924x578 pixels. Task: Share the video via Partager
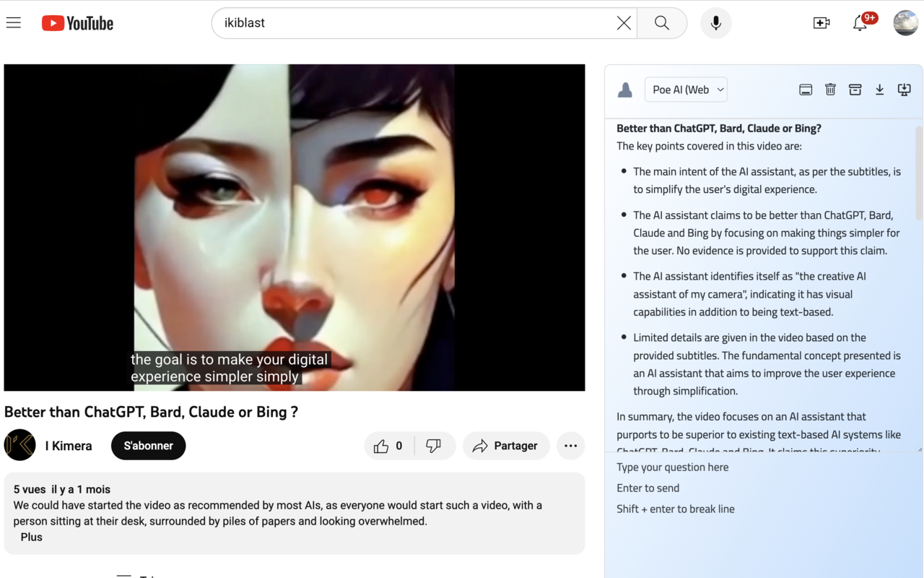tap(506, 446)
